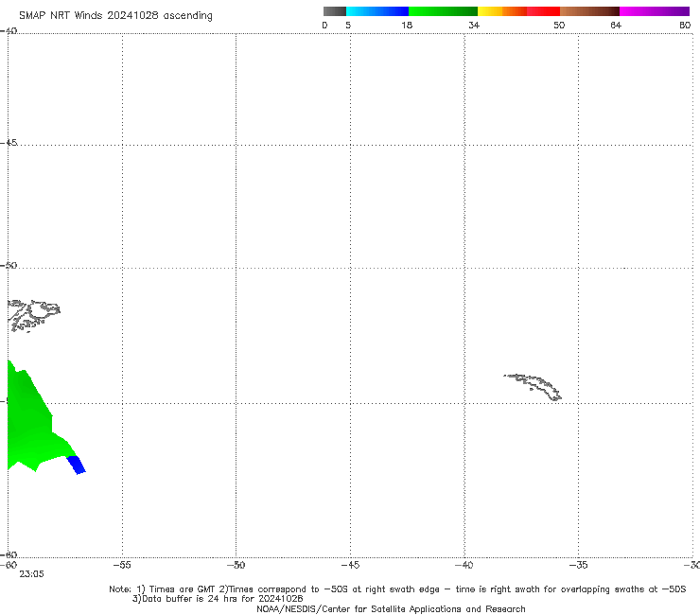Click the gray segment of the color bar
The image size is (700, 615).
click(x=334, y=11)
